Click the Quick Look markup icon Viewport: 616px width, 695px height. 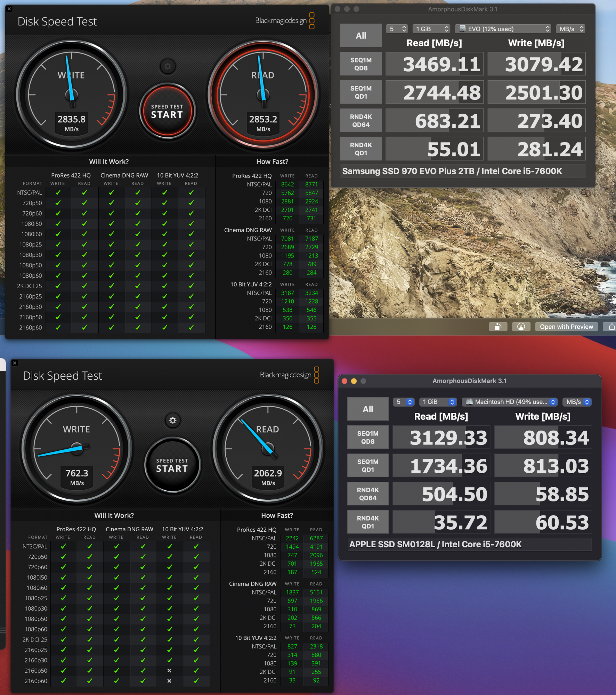(x=521, y=327)
